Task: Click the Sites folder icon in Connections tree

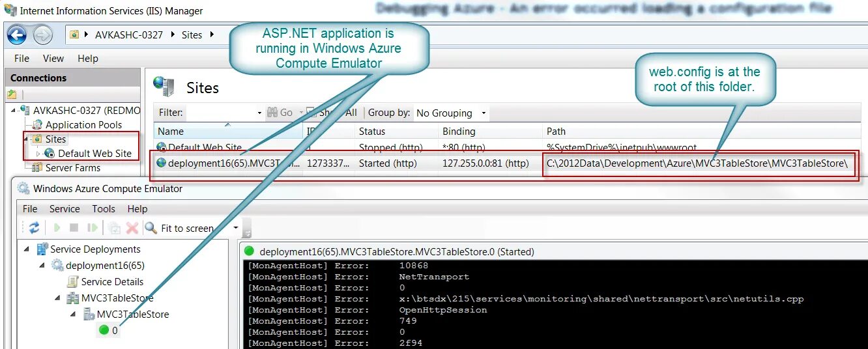Action: (x=38, y=139)
